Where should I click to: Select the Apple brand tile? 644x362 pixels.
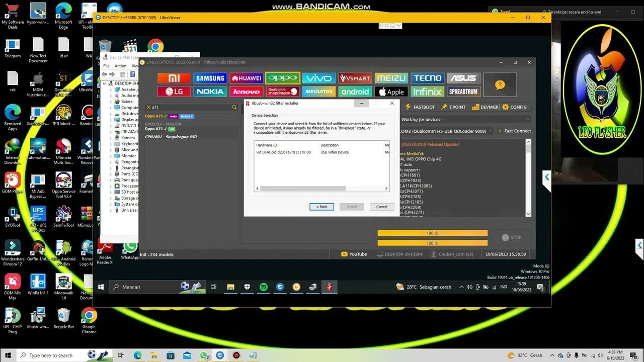[x=391, y=92]
